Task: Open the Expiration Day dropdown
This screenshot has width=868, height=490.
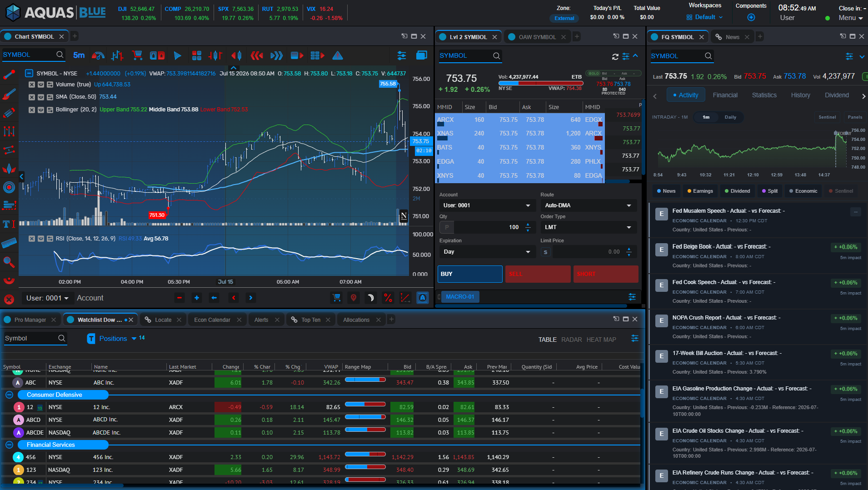Action: (x=487, y=252)
